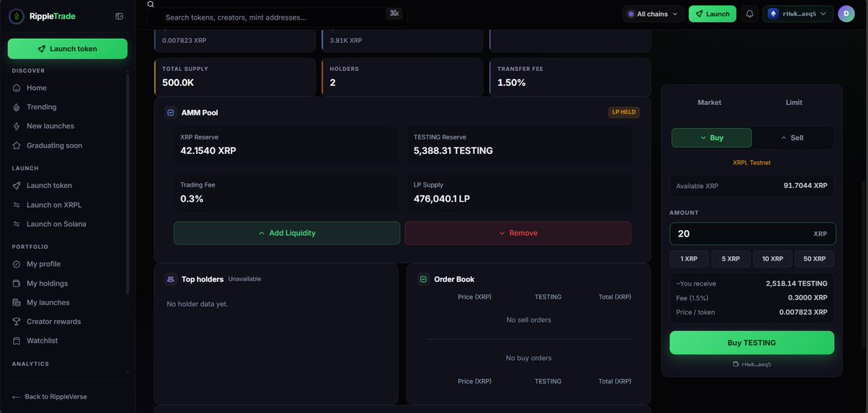Click the Buy TESTING button

pos(752,343)
